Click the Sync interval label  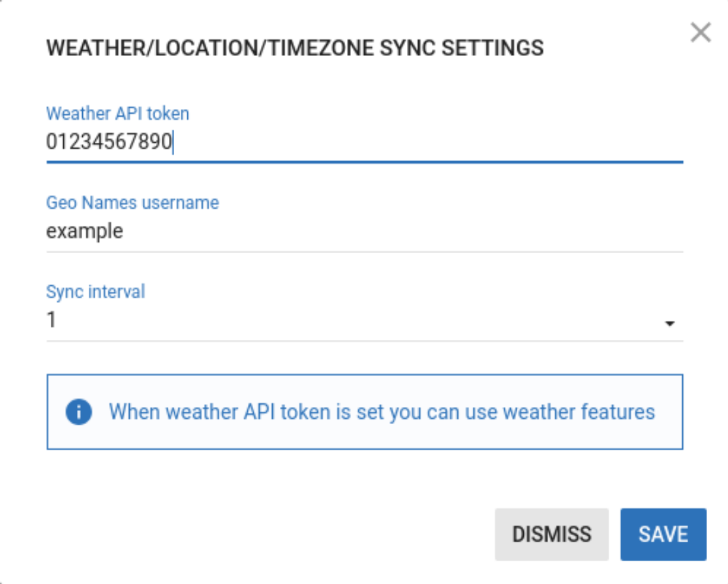(x=96, y=292)
